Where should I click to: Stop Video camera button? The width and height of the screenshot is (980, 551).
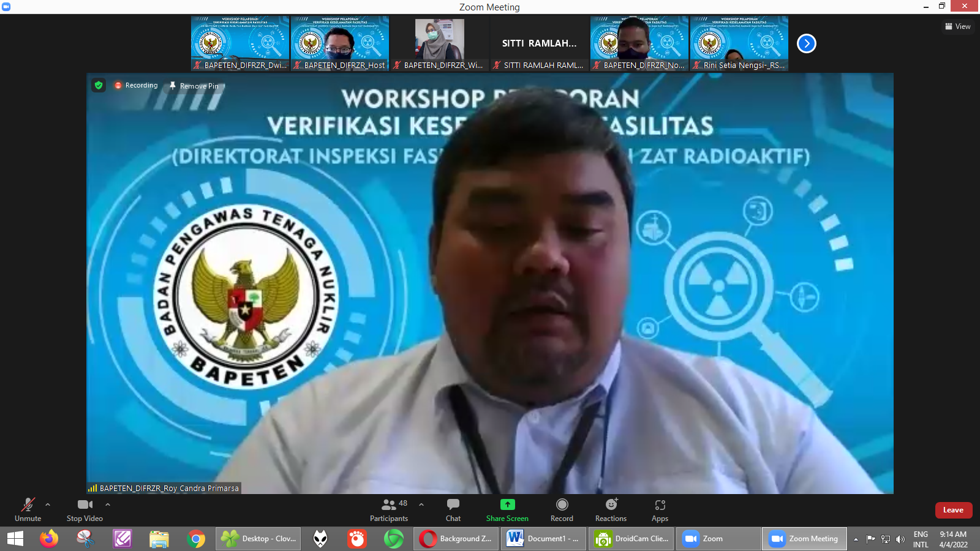click(x=85, y=510)
